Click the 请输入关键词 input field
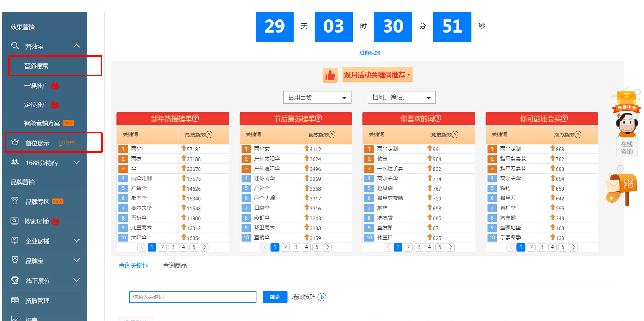The height and width of the screenshot is (321, 644). tap(193, 297)
